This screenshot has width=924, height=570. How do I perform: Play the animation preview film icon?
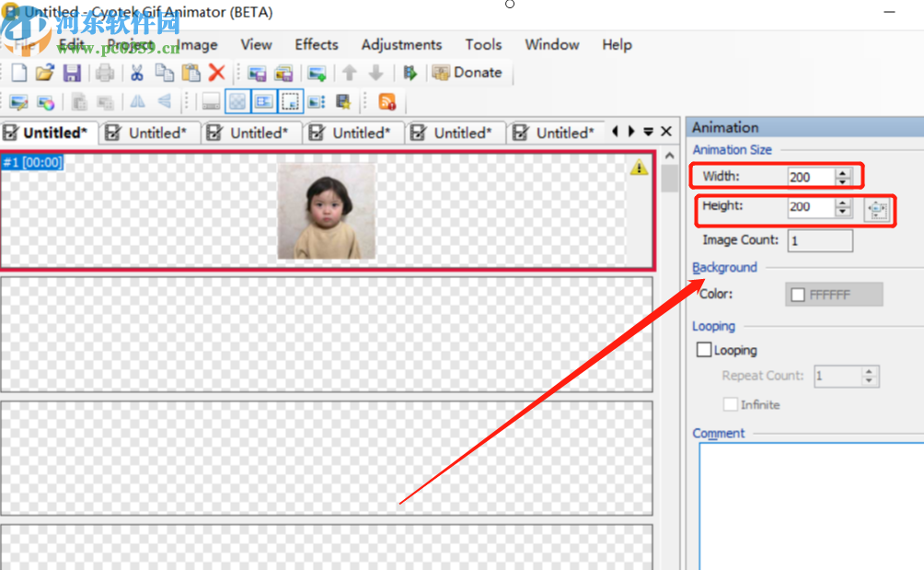pos(410,73)
